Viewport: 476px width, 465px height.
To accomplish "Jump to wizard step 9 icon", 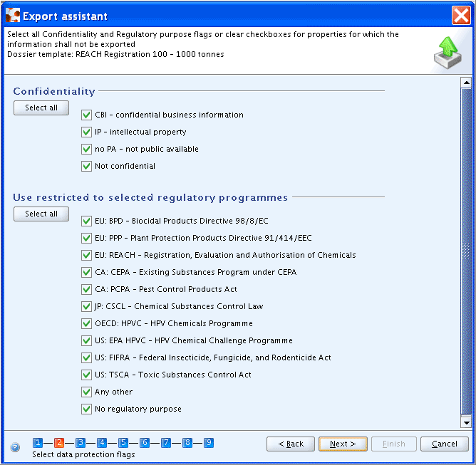I will click(209, 443).
